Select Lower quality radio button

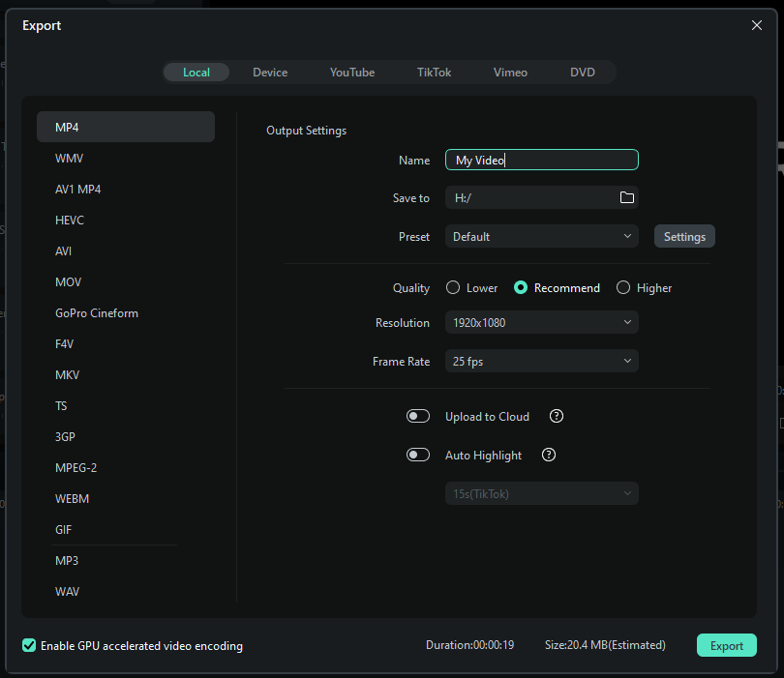453,288
